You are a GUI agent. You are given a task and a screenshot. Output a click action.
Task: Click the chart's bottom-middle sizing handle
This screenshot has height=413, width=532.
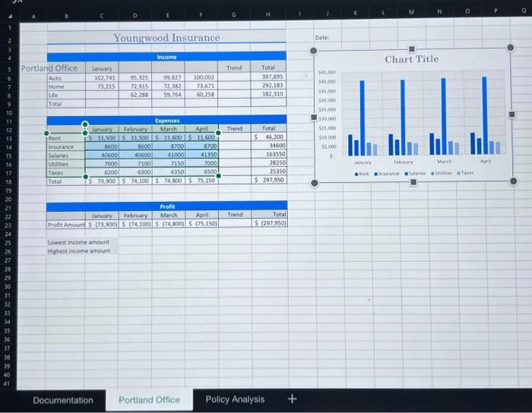[413, 182]
